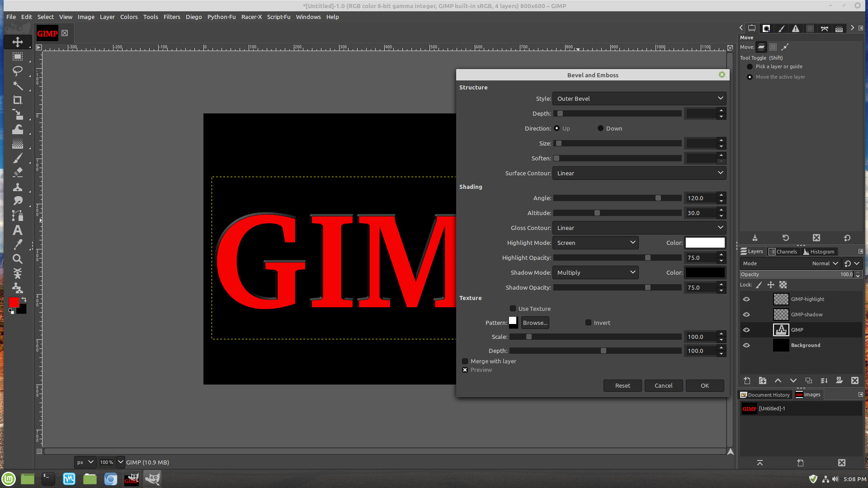
Task: Create a new layer in Layers panel
Action: 747,380
